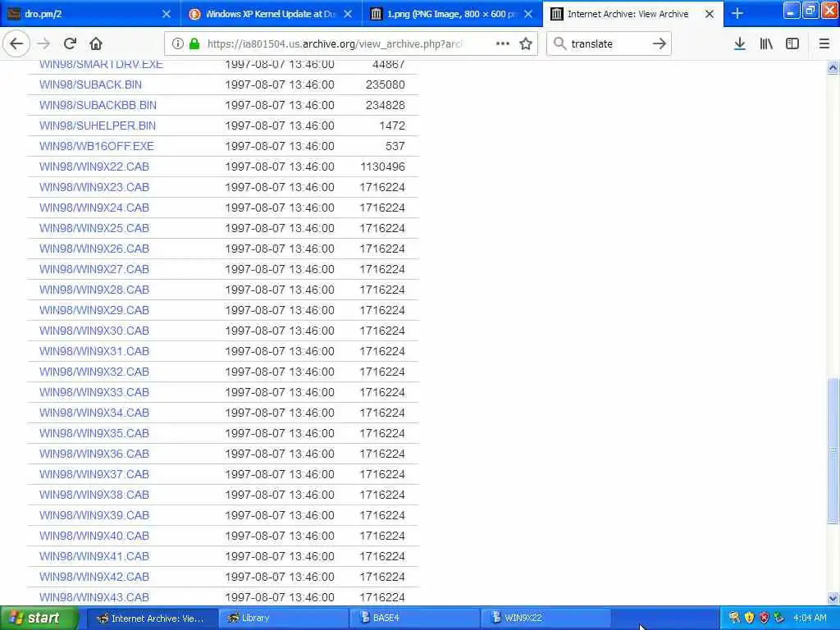The height and width of the screenshot is (630, 840).
Task: Open the WIN98/WB16OFF.EXE link
Action: pos(97,146)
